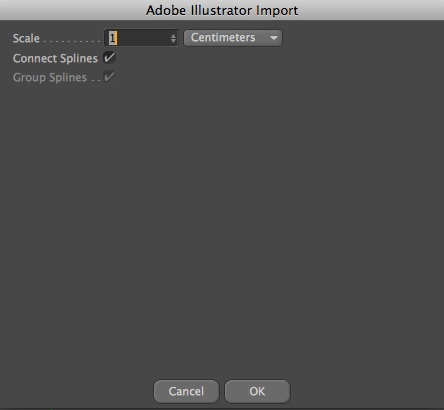Click the Scale spinner arrows control

click(173, 38)
